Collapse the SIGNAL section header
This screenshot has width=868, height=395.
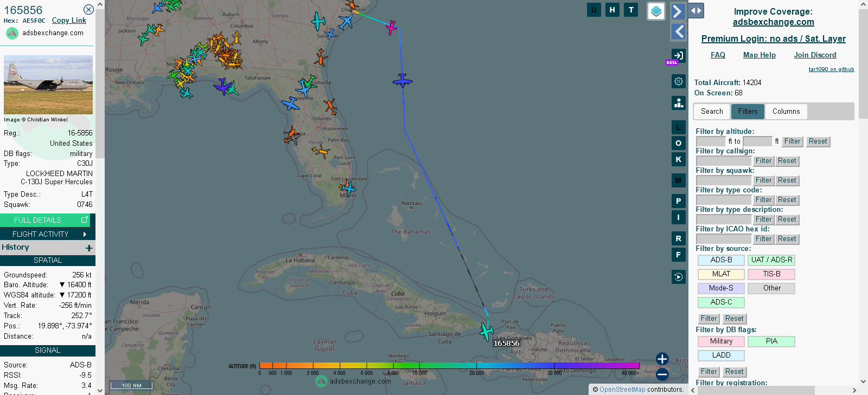48,351
